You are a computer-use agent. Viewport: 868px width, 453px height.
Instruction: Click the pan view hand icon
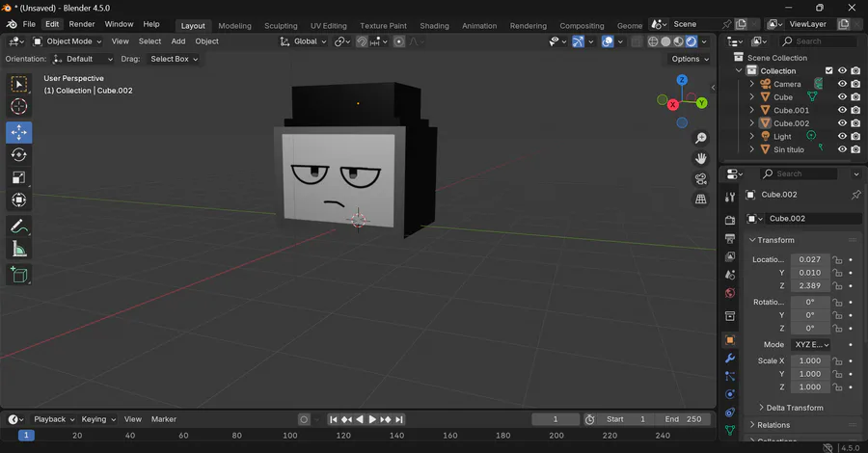tap(701, 159)
